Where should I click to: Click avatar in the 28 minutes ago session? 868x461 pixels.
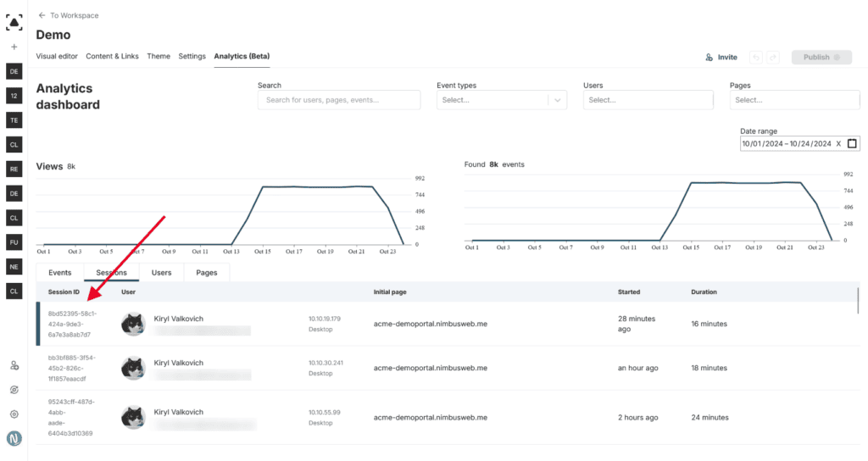[x=133, y=324]
